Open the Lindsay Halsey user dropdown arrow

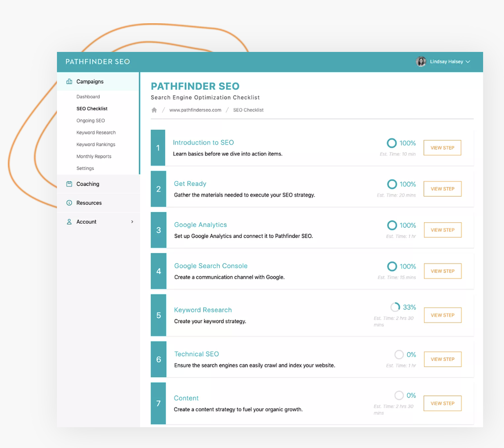[x=468, y=61]
